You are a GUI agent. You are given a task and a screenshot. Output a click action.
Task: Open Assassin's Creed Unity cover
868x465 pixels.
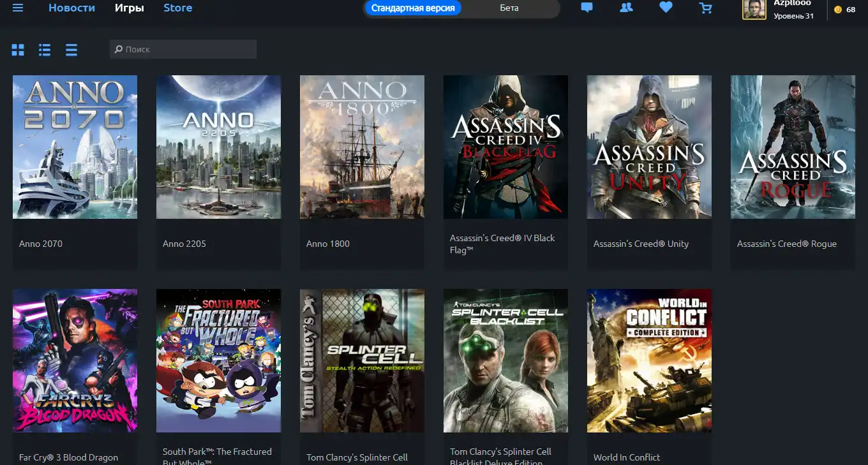[x=649, y=147]
